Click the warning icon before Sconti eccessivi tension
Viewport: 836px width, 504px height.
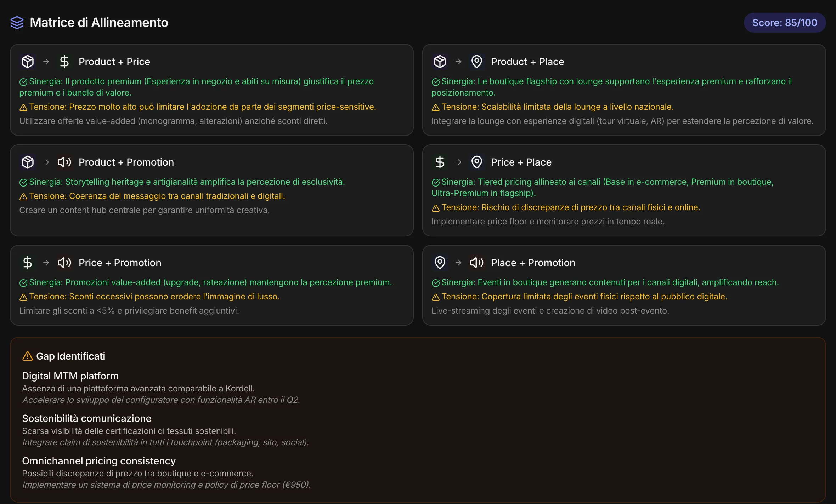coord(23,297)
